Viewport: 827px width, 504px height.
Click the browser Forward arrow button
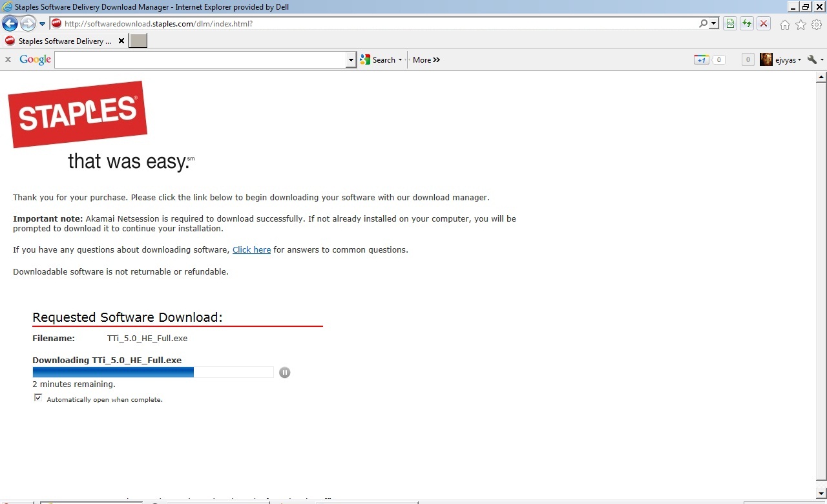(x=28, y=24)
